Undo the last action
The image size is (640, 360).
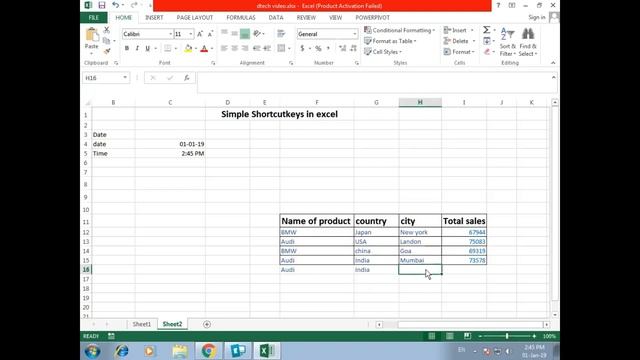tap(116, 5)
